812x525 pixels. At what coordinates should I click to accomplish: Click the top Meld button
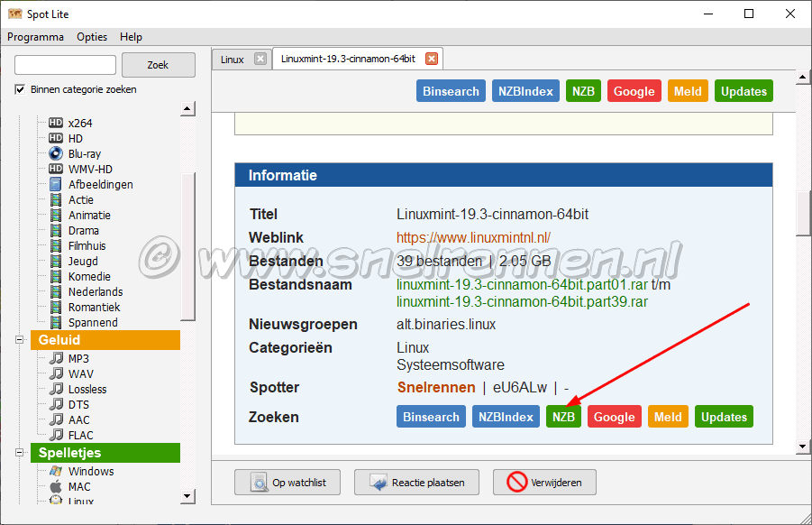[688, 91]
